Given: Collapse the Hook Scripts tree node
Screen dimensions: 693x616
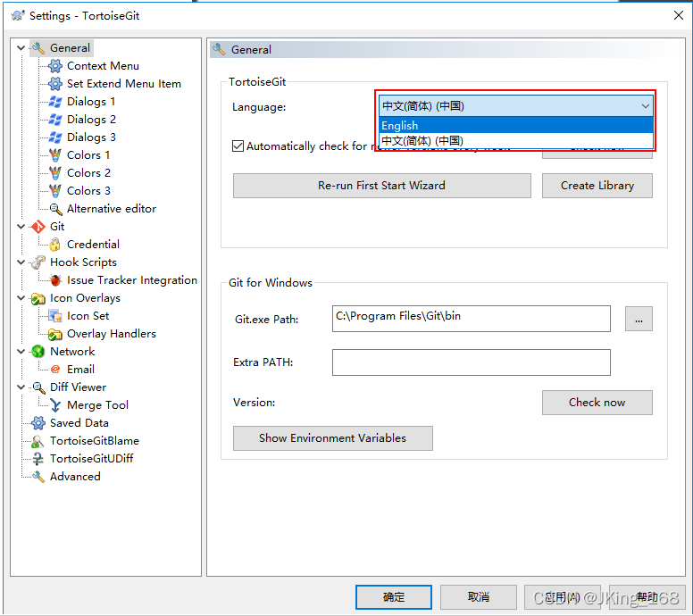Looking at the screenshot, I should 21,262.
